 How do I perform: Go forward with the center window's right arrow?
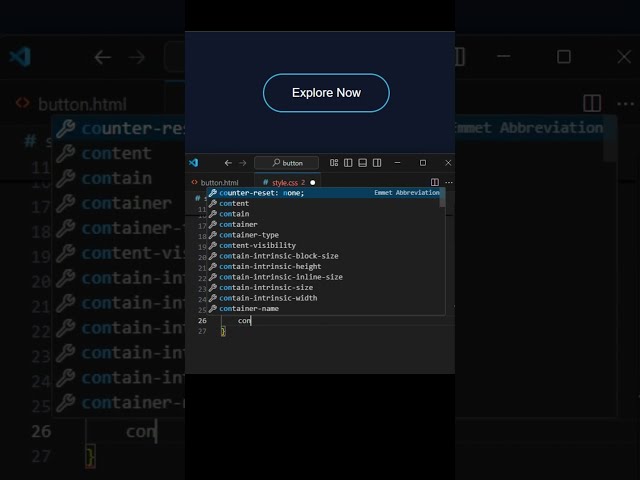[x=242, y=163]
